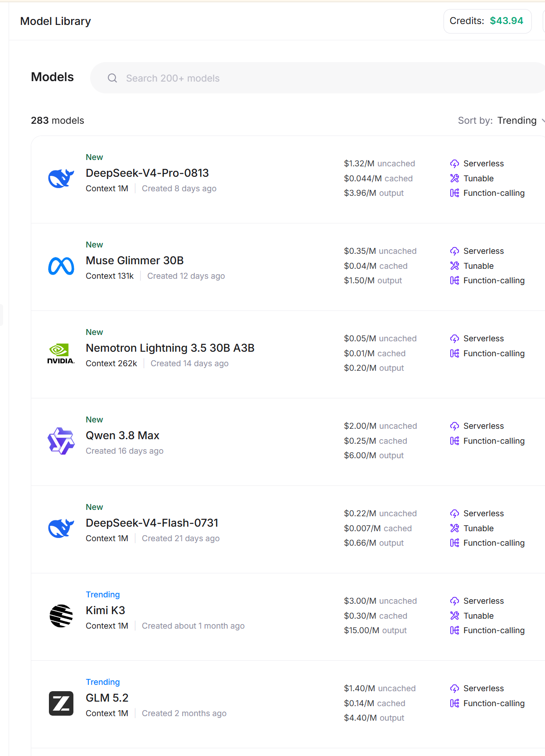Image resolution: width=545 pixels, height=756 pixels.
Task: Click the $1.50/M output price
Action: 373,281
